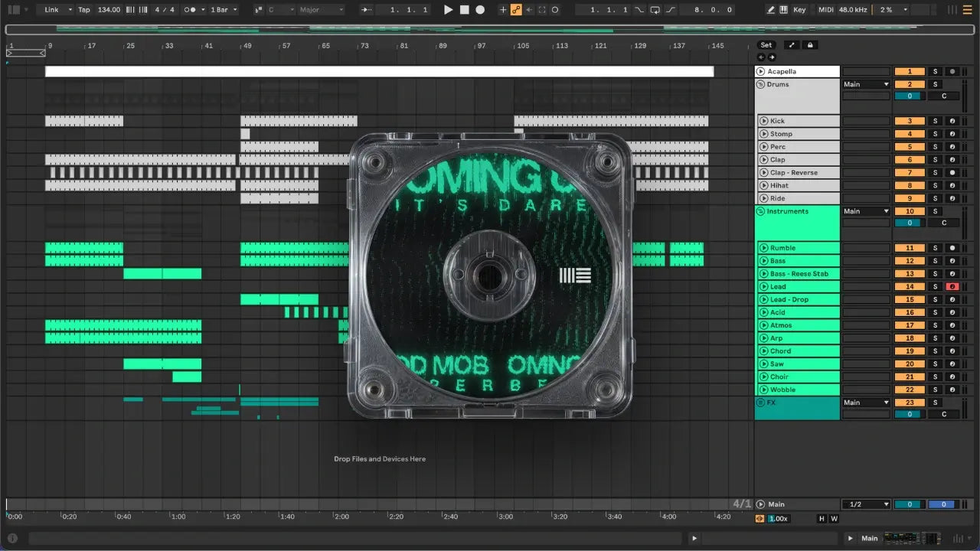
Task: Toggle the Loop switch icon
Action: (x=655, y=10)
